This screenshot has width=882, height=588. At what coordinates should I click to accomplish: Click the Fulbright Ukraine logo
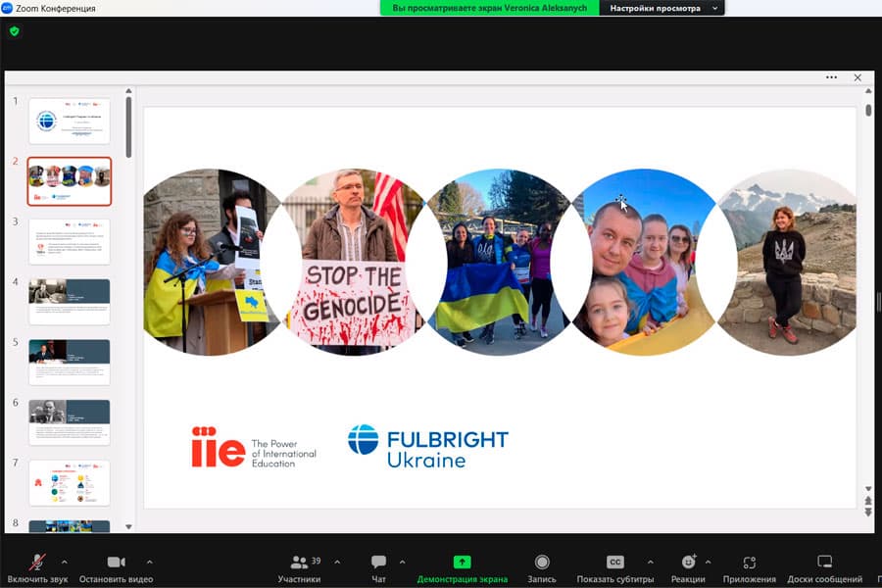[428, 447]
